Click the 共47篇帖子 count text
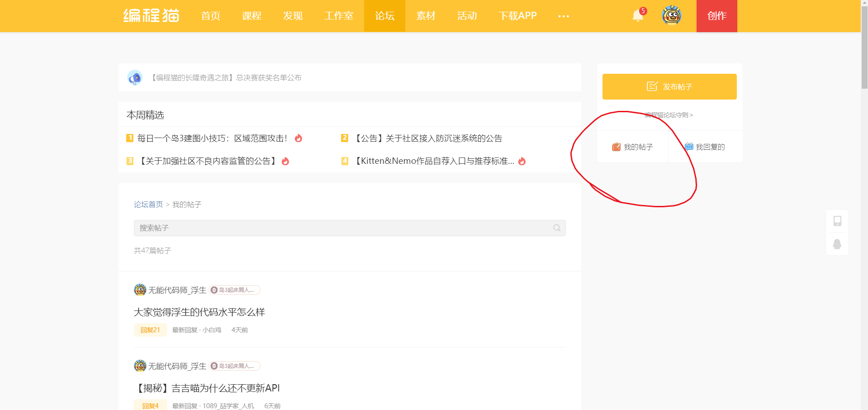This screenshot has width=868, height=410. click(152, 251)
